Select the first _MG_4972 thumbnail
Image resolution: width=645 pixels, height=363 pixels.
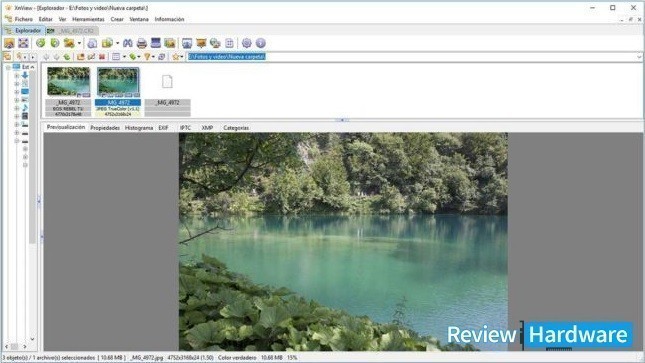68,91
